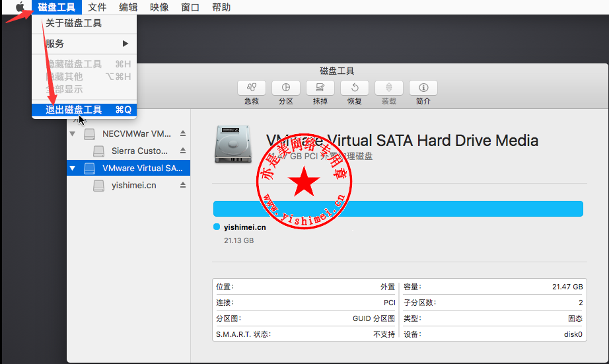The width and height of the screenshot is (609, 364).
Task: Click the 恢复 restore toolbar icon
Action: click(355, 88)
